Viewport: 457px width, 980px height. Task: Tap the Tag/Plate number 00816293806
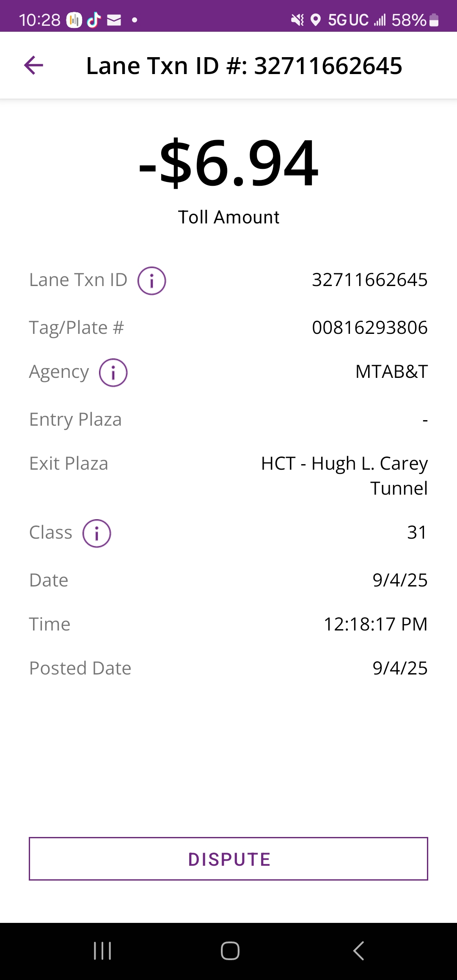pos(369,328)
